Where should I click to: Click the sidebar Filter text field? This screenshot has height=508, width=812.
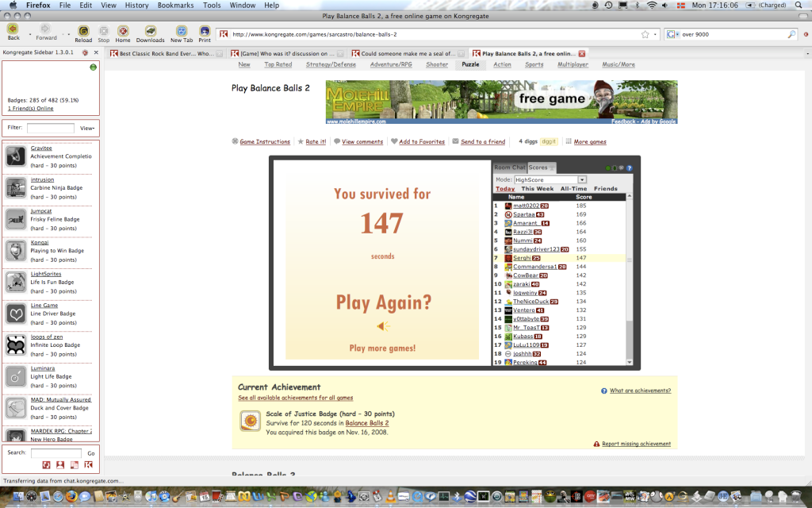click(51, 128)
